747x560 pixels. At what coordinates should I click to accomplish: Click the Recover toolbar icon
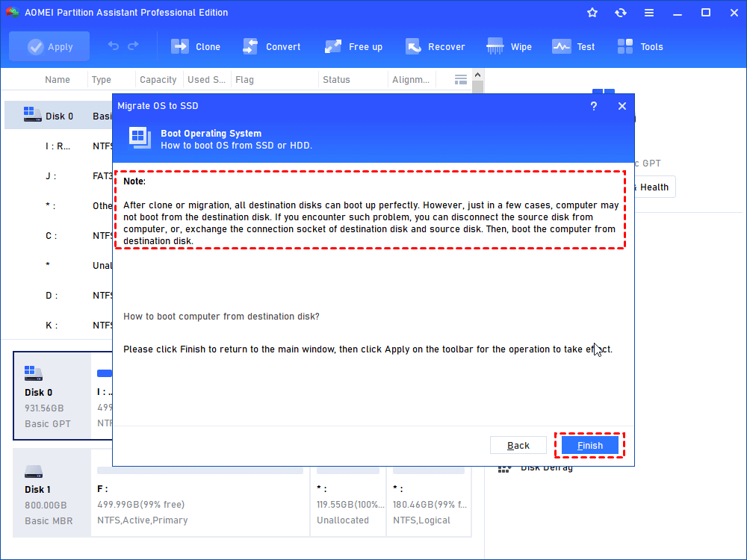412,46
